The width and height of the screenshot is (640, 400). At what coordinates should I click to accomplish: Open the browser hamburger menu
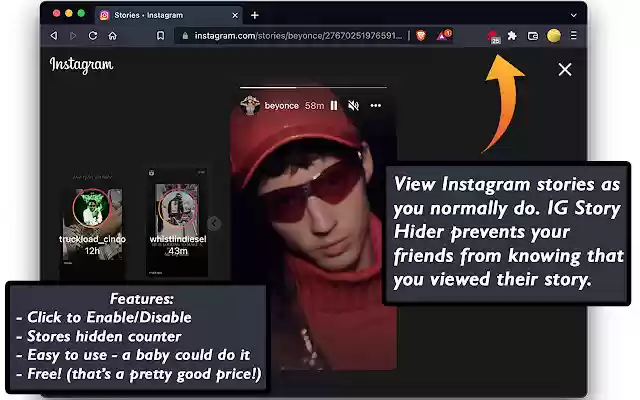573,36
